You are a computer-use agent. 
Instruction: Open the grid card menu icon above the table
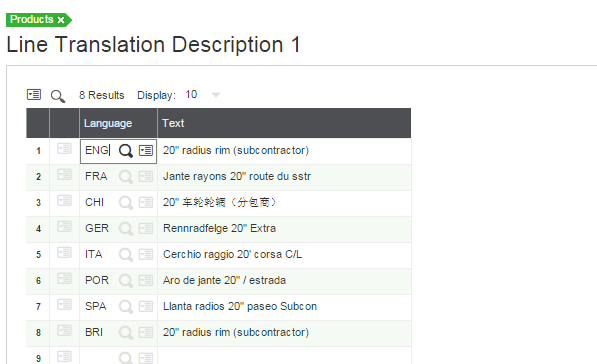click(34, 94)
